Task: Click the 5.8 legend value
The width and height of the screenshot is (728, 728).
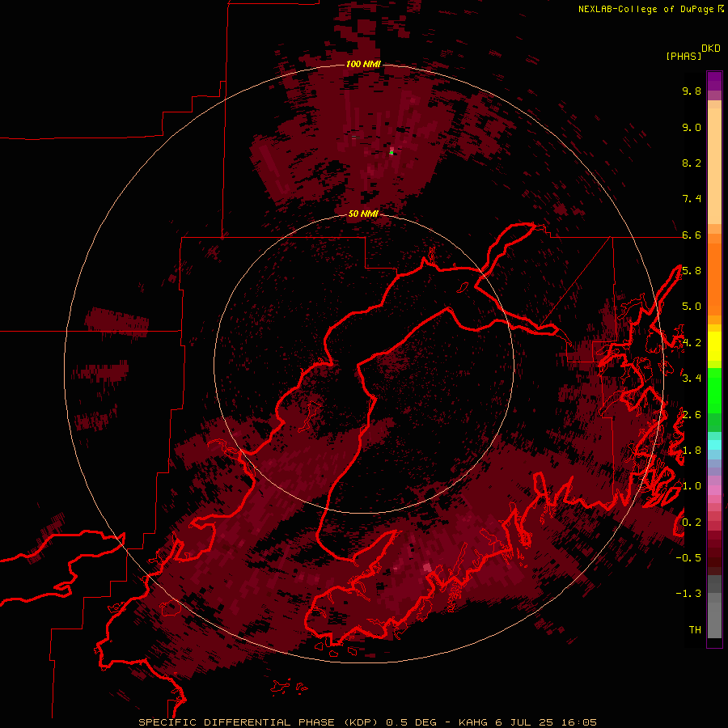Action: tap(692, 271)
